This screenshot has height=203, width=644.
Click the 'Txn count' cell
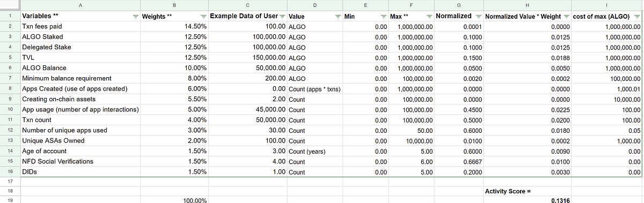pyautogui.click(x=80, y=120)
